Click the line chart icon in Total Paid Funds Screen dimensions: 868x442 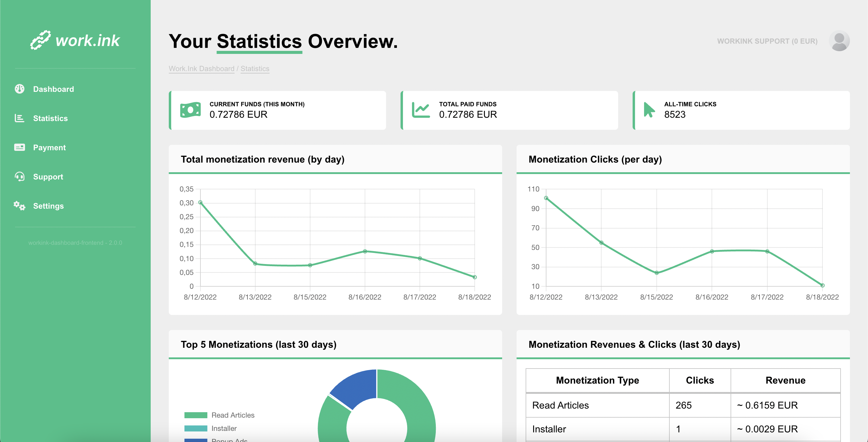coord(421,110)
